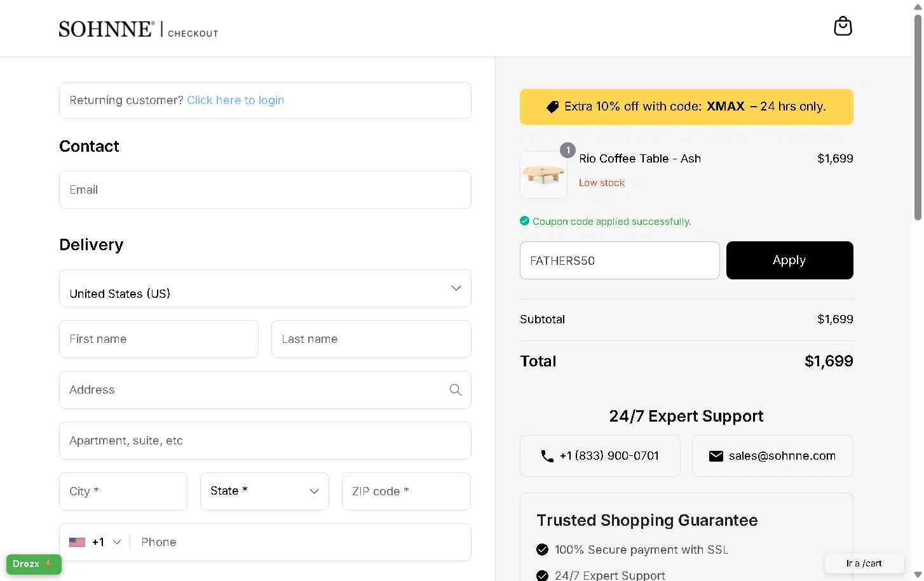Click the page vertical scrollbar

(x=918, y=117)
